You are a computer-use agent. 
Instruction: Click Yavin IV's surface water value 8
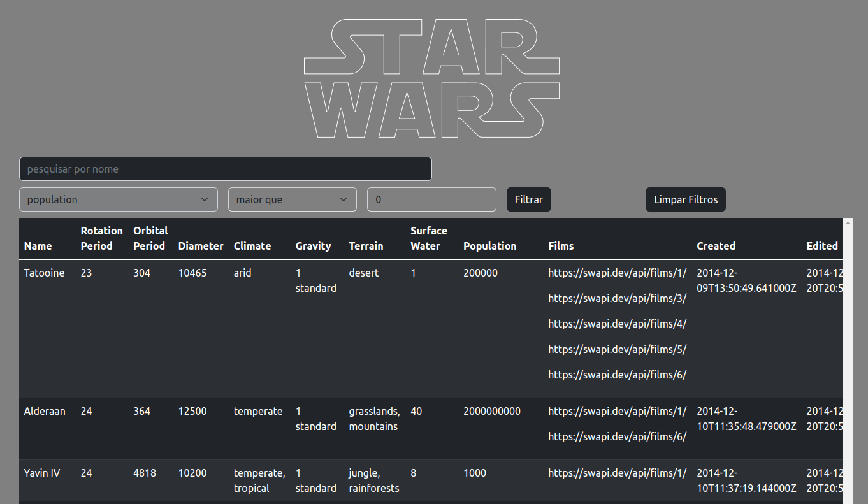coord(414,473)
